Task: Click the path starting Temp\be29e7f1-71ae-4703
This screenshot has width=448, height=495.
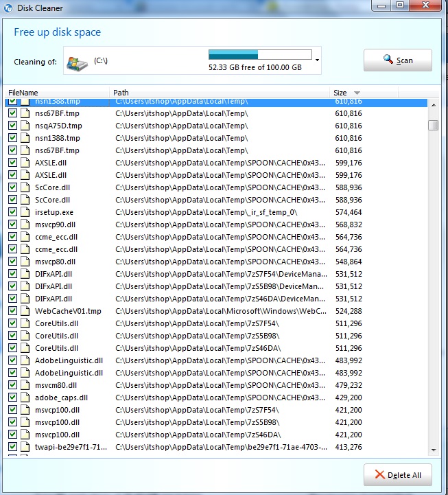Action: (221, 447)
